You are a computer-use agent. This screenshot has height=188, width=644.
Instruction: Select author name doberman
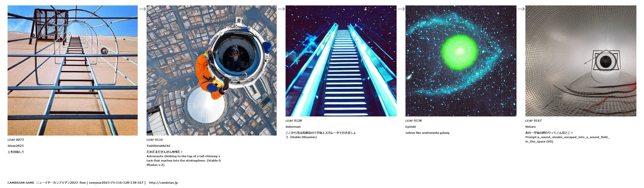tap(293, 127)
